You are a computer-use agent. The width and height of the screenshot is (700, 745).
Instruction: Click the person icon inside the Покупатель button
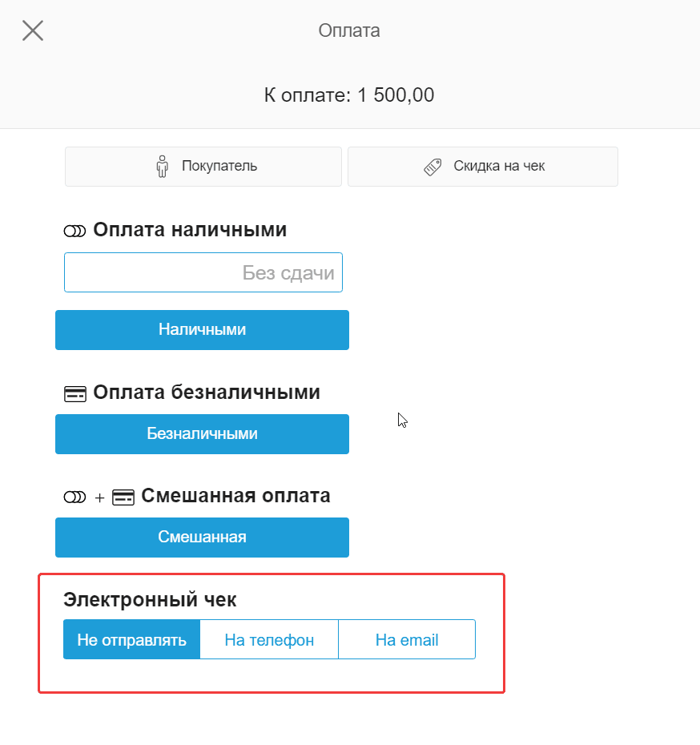[x=163, y=166]
